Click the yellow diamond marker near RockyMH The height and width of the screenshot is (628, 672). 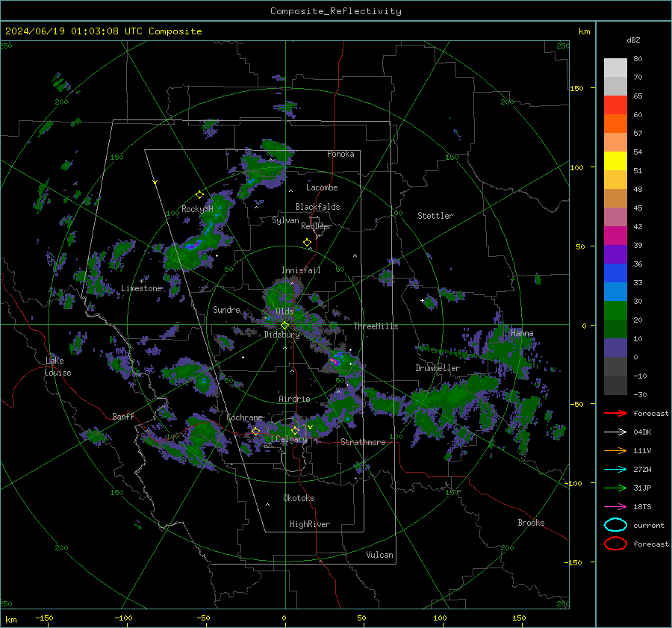(199, 195)
